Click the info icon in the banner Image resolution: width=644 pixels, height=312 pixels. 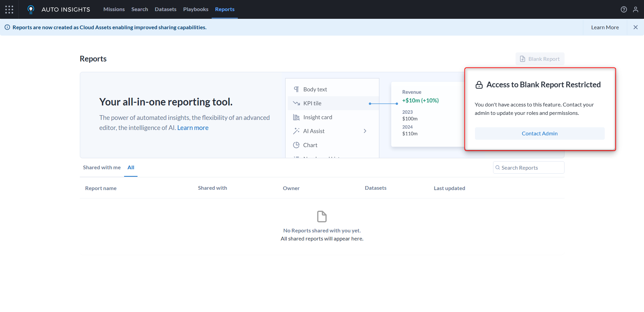7,27
